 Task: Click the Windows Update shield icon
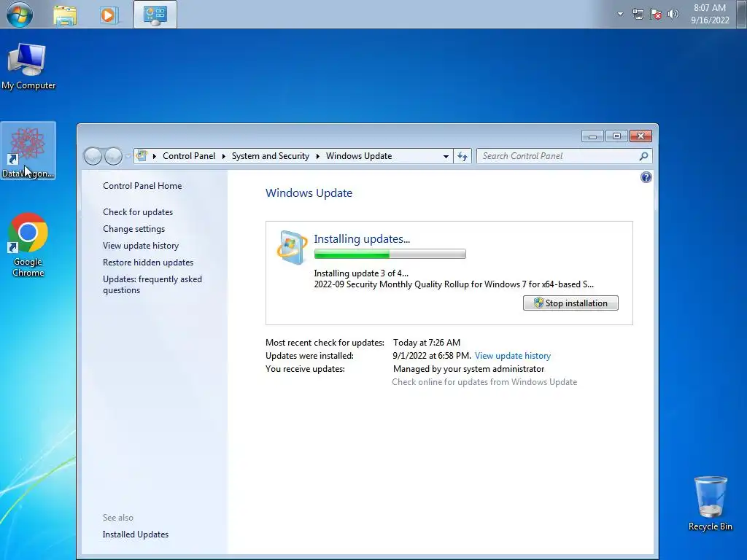(x=291, y=246)
